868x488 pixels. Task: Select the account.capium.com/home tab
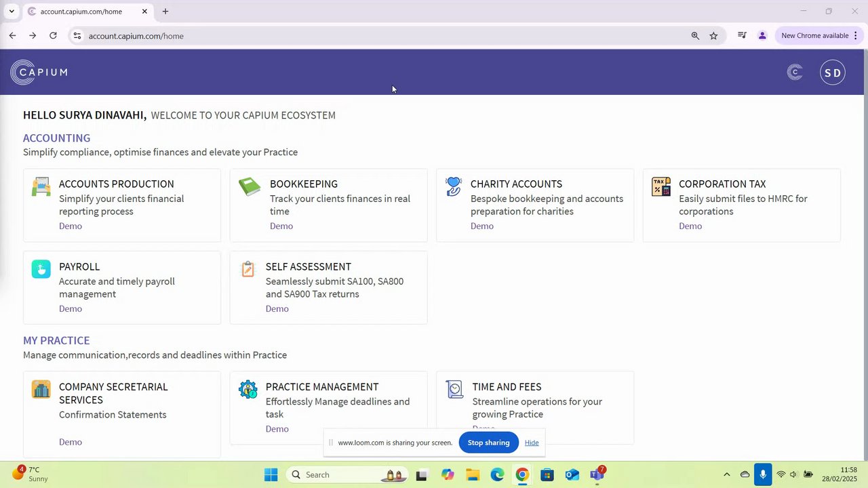[87, 12]
